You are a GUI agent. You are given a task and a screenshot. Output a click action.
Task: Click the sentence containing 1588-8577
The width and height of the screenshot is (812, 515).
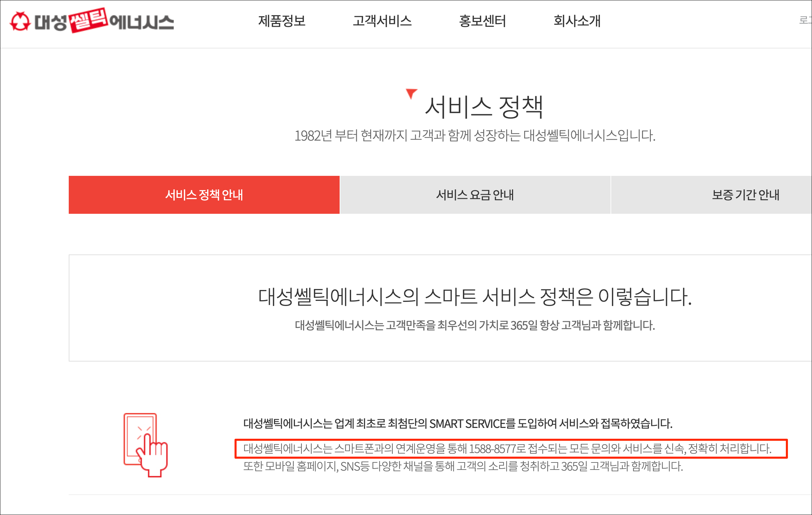(x=507, y=449)
